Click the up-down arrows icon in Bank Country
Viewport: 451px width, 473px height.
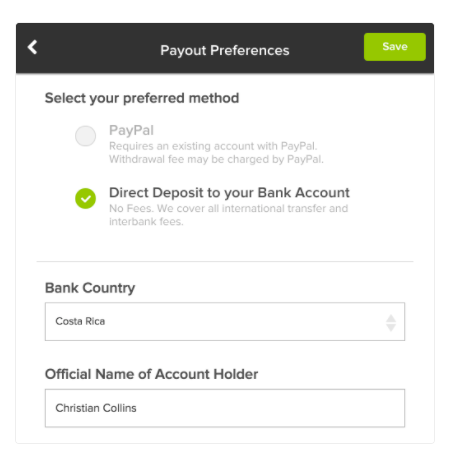391,323
